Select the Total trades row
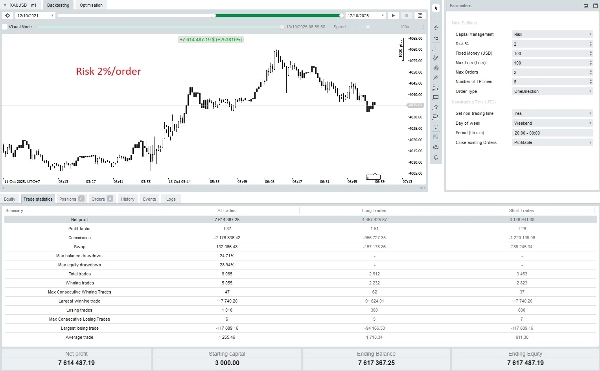 (300, 274)
